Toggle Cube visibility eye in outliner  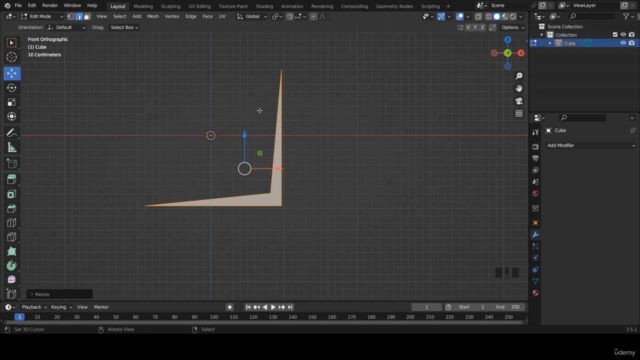coord(623,43)
